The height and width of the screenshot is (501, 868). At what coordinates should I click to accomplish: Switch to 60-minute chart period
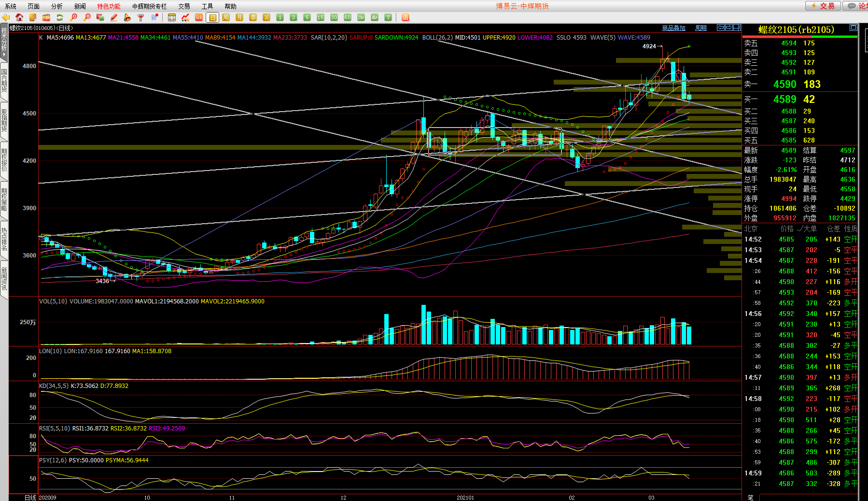[x=348, y=17]
